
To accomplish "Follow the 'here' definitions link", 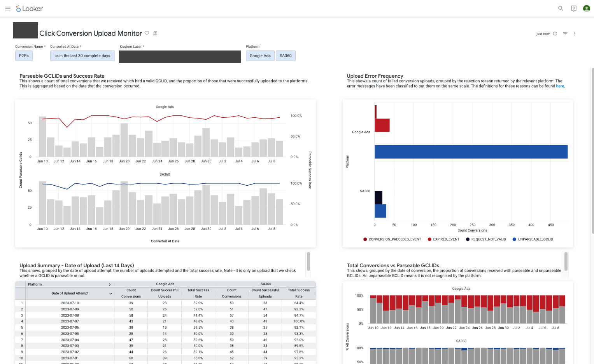I will (560, 86).
